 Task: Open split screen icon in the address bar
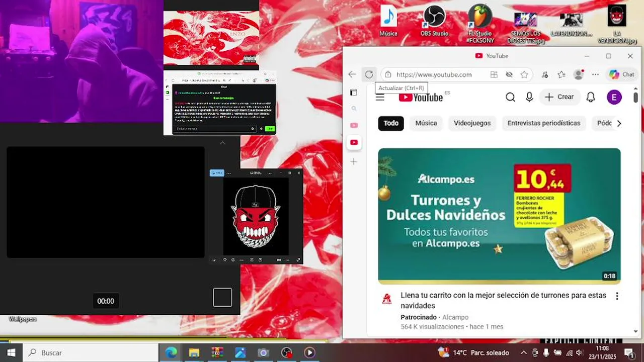[x=494, y=74]
